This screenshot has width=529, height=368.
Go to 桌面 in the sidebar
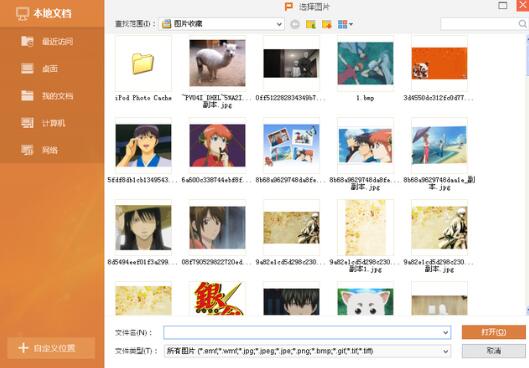[x=39, y=68]
